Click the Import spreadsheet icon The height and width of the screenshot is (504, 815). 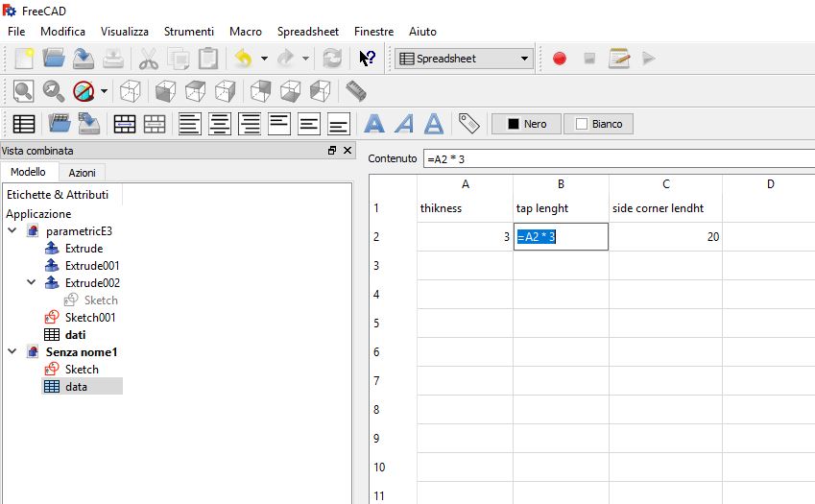[60, 124]
